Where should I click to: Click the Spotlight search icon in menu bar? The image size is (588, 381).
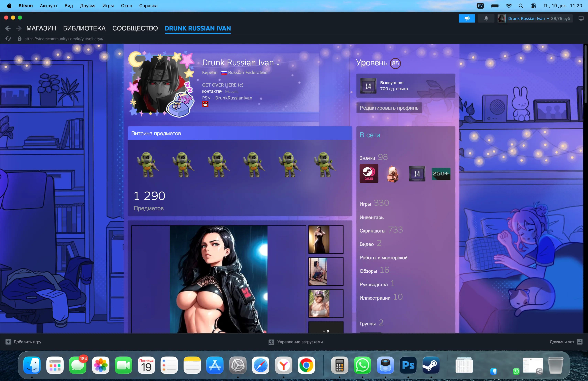click(x=521, y=6)
